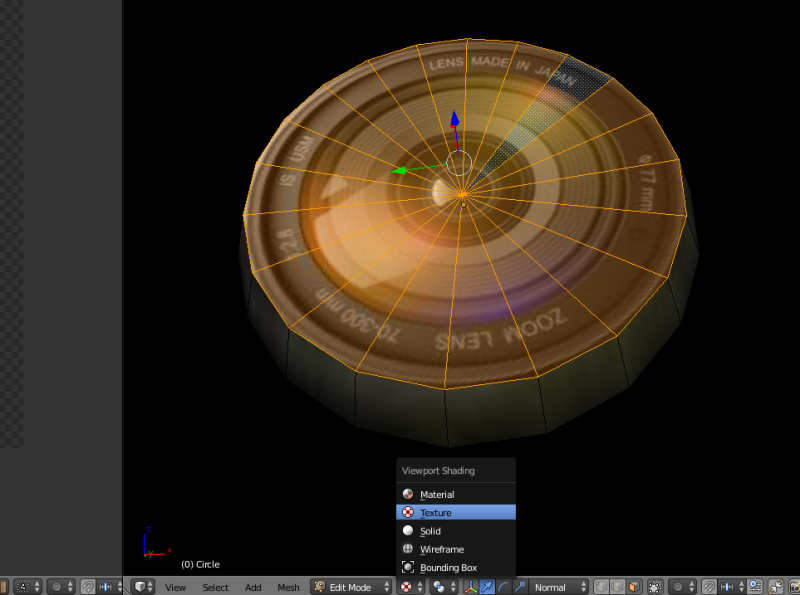Open the Edit Mode selector dropdown
800x595 pixels.
pos(350,587)
